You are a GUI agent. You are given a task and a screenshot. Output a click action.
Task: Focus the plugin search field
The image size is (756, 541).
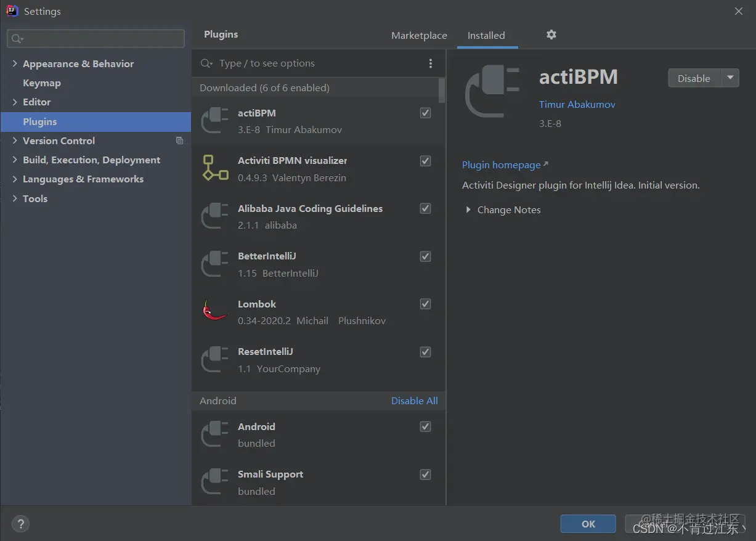click(311, 63)
